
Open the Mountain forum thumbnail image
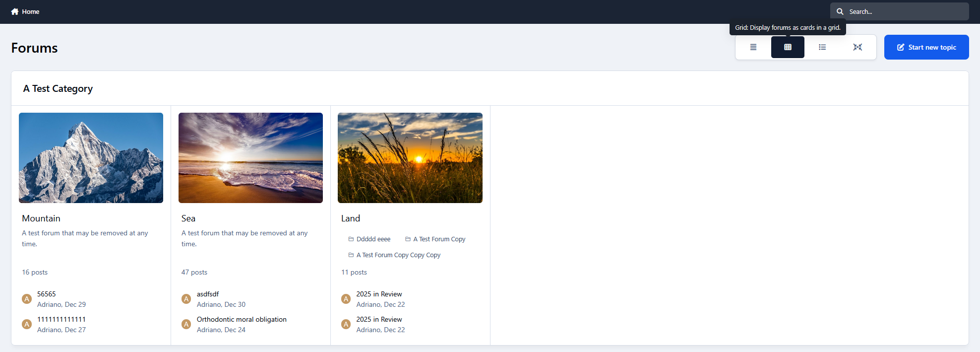pos(91,158)
